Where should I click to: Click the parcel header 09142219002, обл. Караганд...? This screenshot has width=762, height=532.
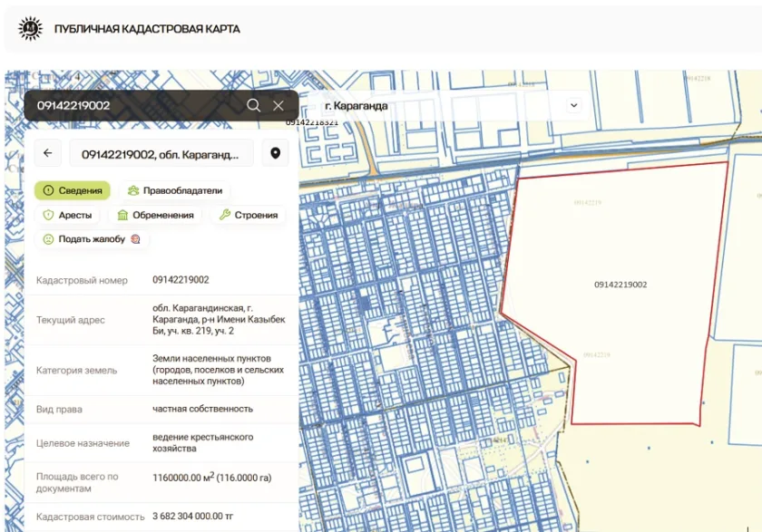tap(166, 153)
